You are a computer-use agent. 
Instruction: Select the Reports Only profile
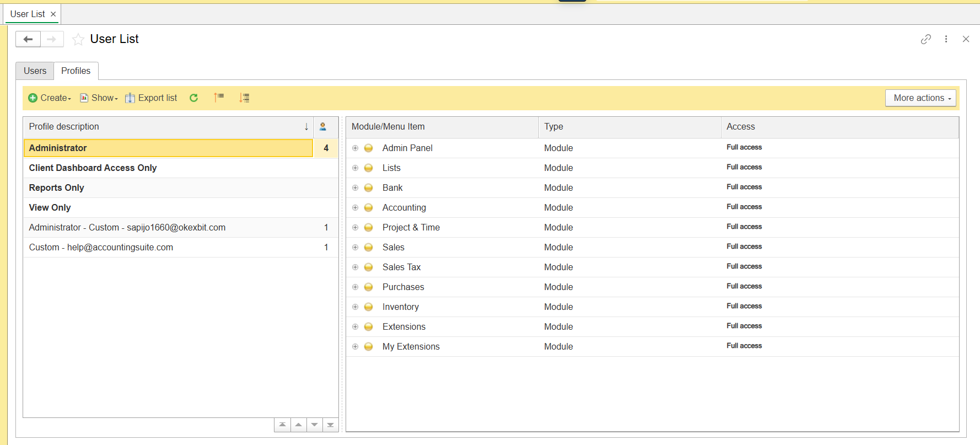point(57,187)
